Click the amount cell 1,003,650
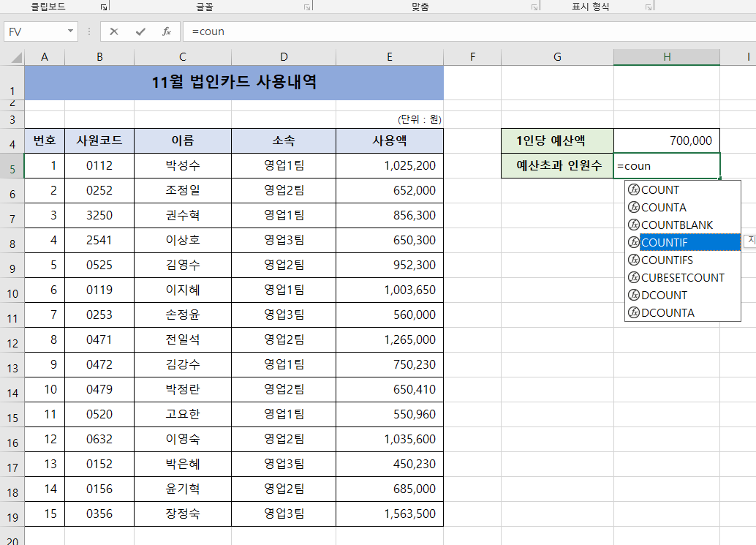 pos(390,290)
